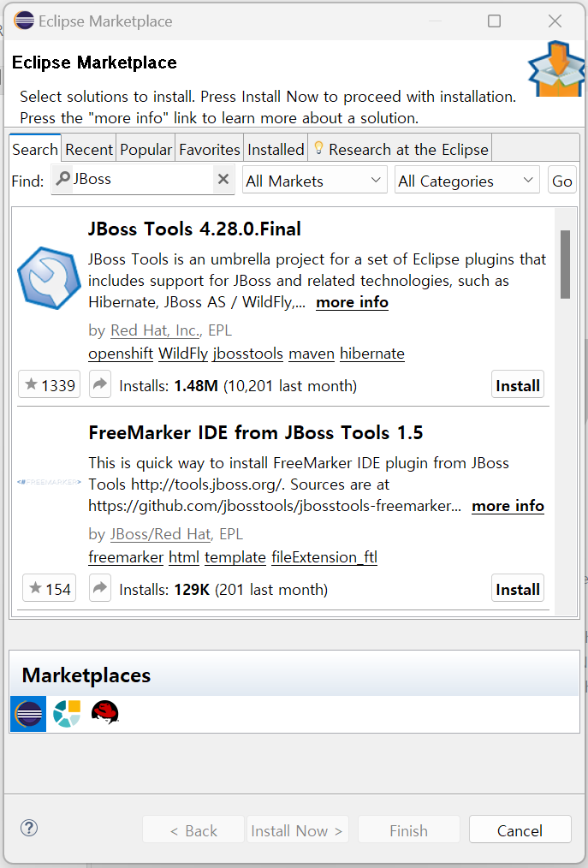588x868 pixels.
Task: Click the FreeMarker logo thumbnail
Action: pyautogui.click(x=50, y=482)
